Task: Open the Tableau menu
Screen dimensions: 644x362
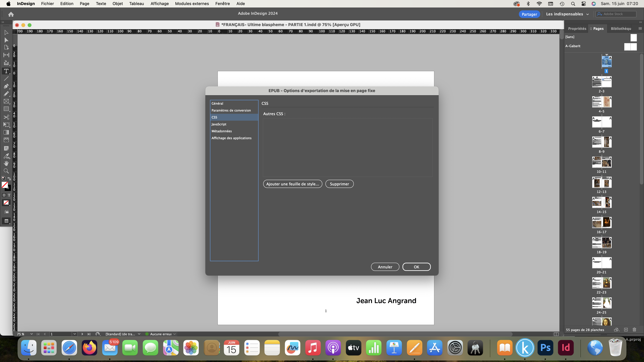Action: click(136, 3)
